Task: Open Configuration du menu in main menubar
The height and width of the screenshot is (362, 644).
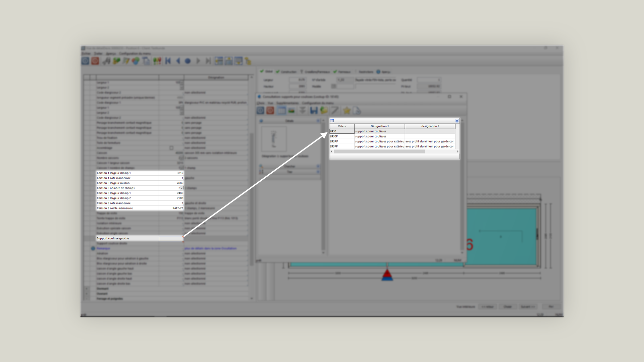Action: pos(135,54)
